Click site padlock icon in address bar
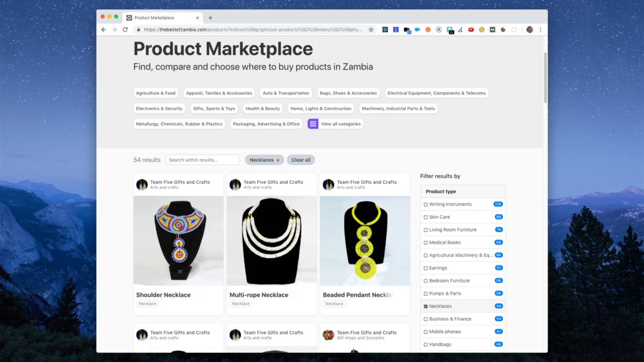 coord(138,30)
